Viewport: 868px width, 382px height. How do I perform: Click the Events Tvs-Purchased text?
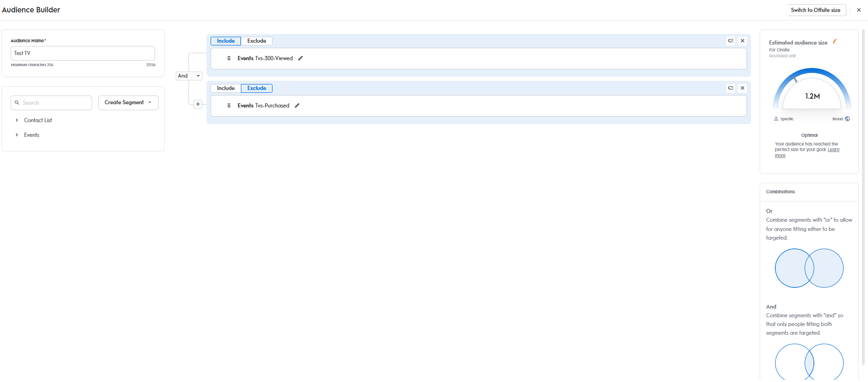pos(263,106)
